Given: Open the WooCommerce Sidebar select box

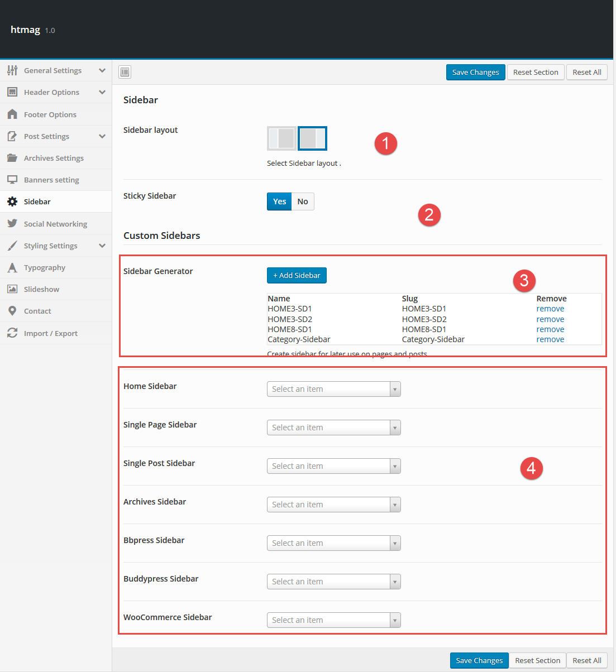Looking at the screenshot, I should tap(333, 620).
